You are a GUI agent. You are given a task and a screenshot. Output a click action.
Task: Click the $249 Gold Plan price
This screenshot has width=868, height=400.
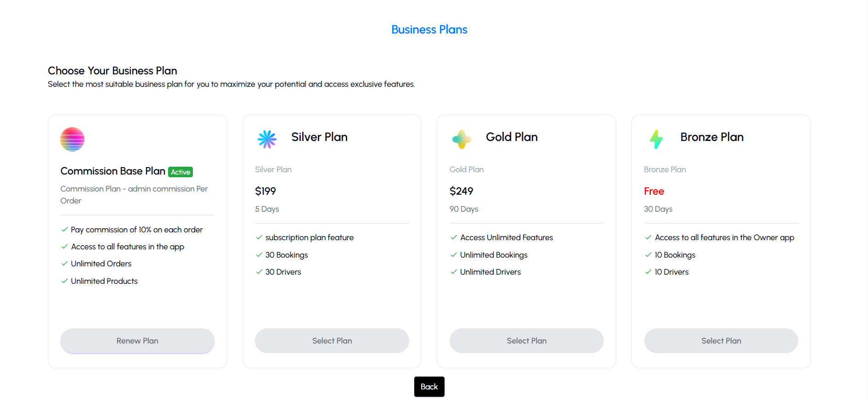click(461, 191)
